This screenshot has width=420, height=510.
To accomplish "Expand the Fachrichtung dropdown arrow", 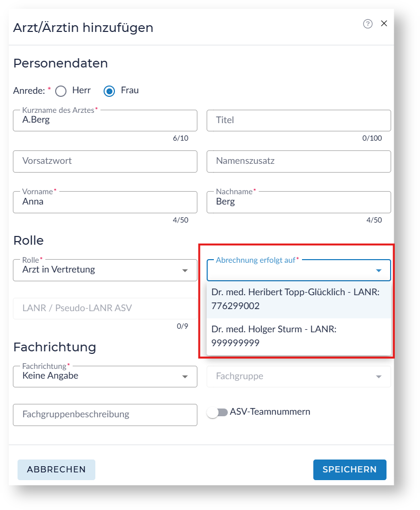I will click(x=185, y=377).
